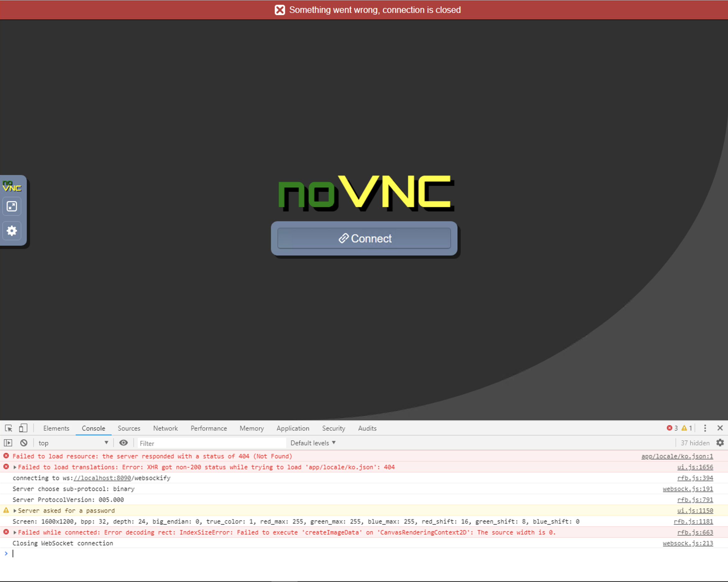Open noVNC settings via the gear icon

(x=12, y=231)
